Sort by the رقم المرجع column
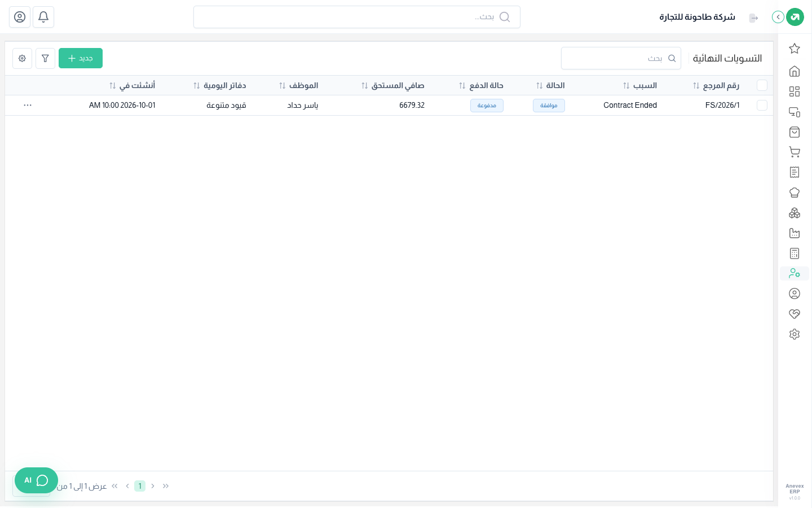 click(x=716, y=86)
